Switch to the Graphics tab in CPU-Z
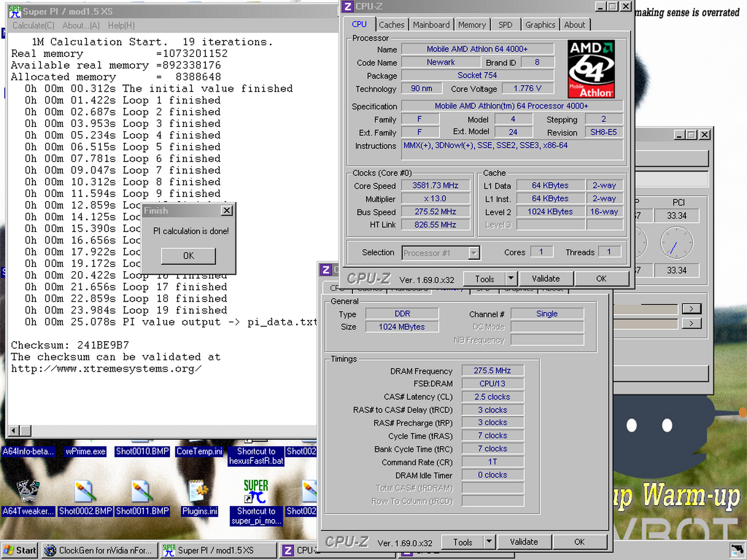This screenshot has width=747, height=560. (540, 25)
